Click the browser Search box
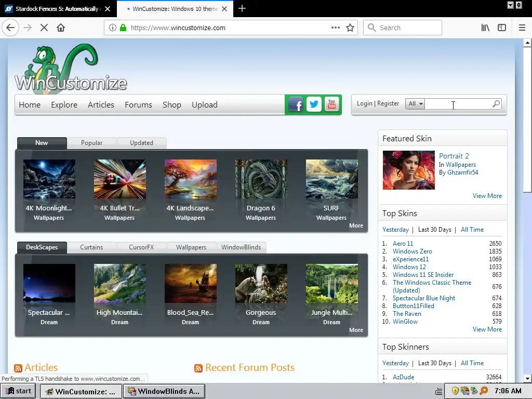532x399 pixels. pyautogui.click(x=403, y=28)
